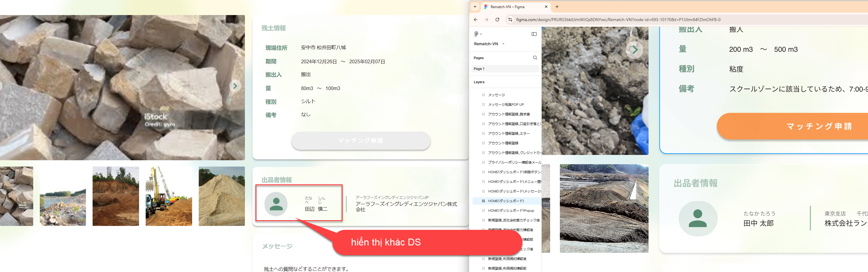The height and width of the screenshot is (272, 868).
Task: Click the search icon beside Pages
Action: (535, 58)
